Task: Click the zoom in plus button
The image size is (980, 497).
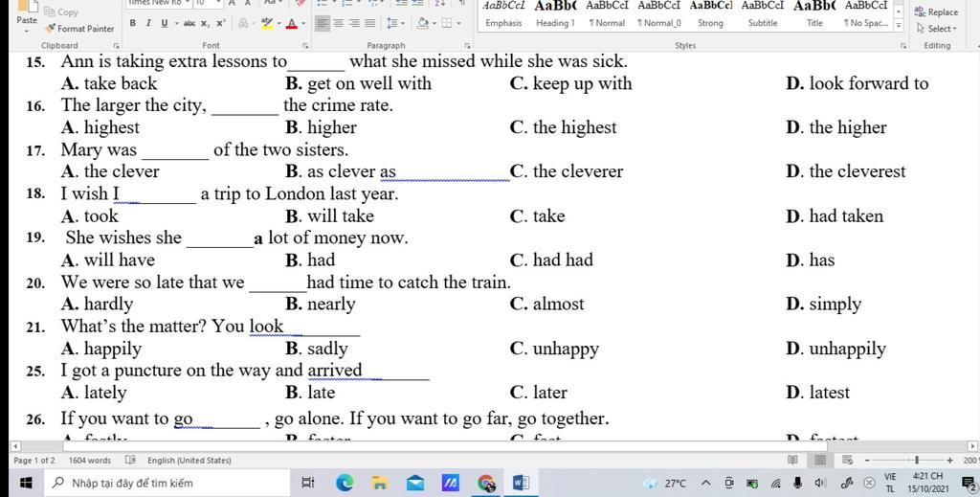Action: [950, 460]
